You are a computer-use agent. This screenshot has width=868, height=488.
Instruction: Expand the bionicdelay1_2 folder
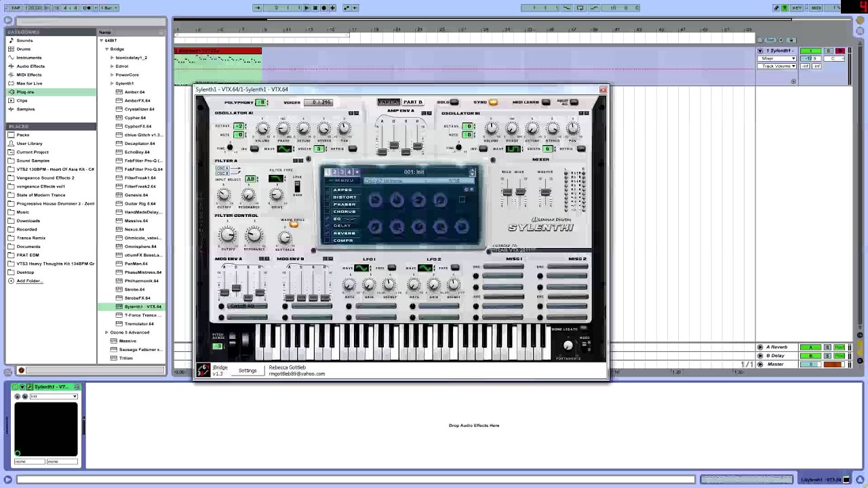112,58
